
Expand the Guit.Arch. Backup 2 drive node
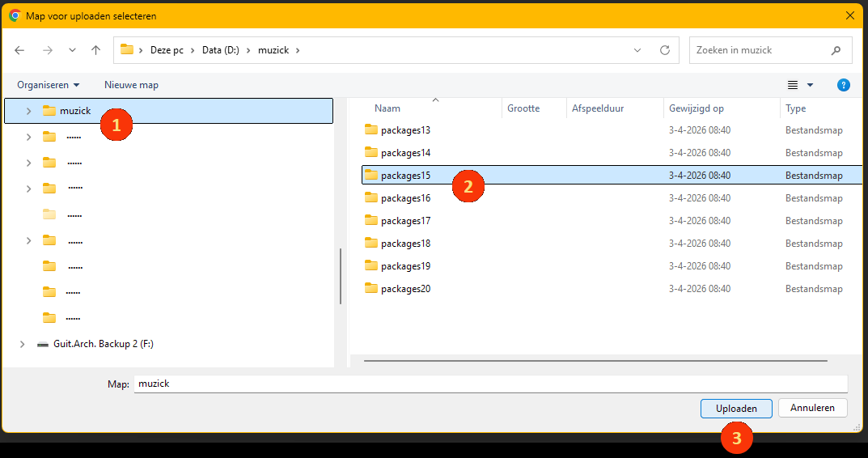pos(23,344)
